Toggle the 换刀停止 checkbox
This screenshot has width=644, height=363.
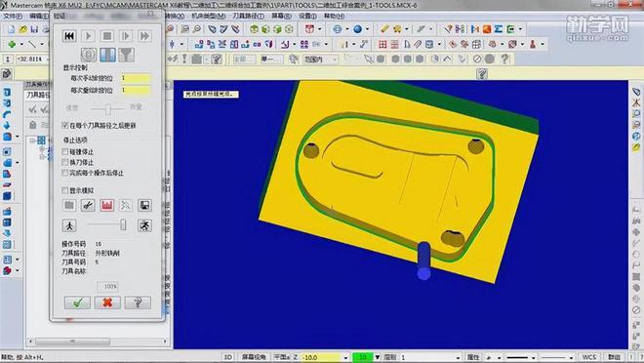65,162
